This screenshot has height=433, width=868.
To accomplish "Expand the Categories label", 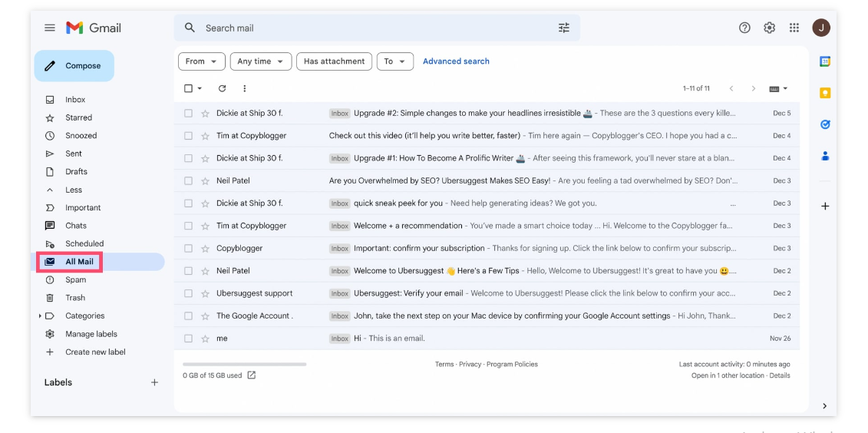I will tap(40, 316).
